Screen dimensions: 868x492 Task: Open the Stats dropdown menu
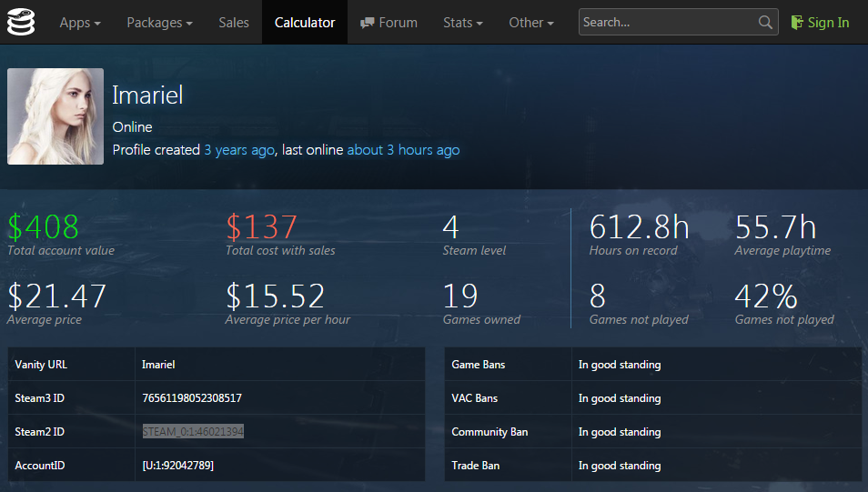point(463,22)
